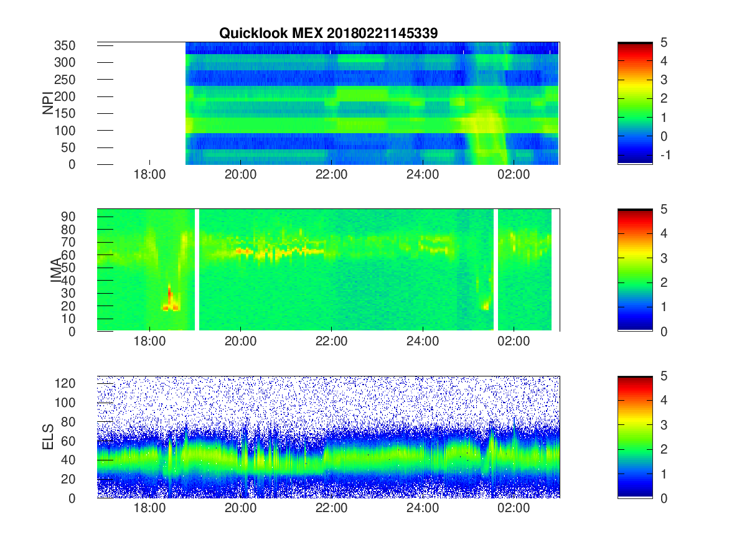Click the 22:00 tick under the NPI panel
This screenshot has width=747, height=560.
point(331,175)
